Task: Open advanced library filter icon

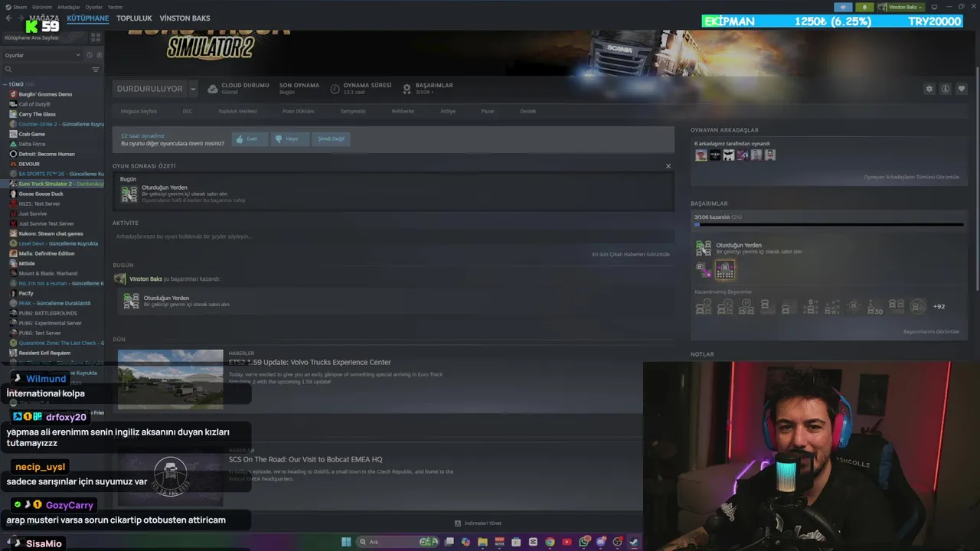Action: pyautogui.click(x=96, y=70)
